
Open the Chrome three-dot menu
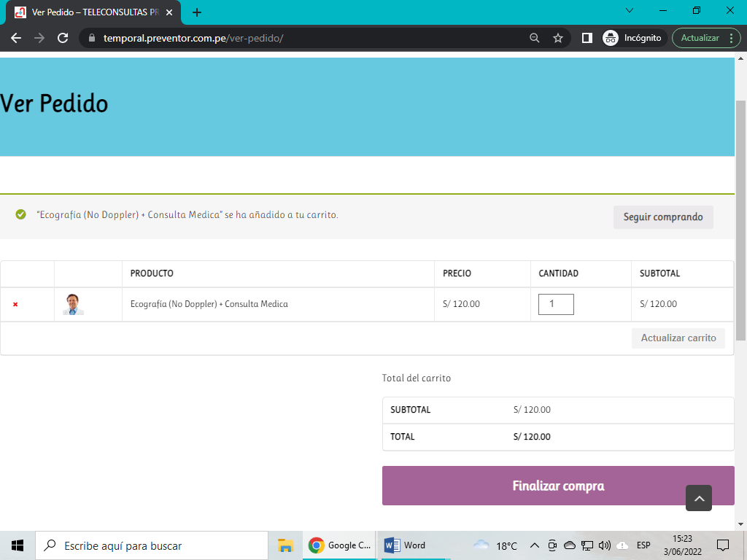(x=731, y=38)
